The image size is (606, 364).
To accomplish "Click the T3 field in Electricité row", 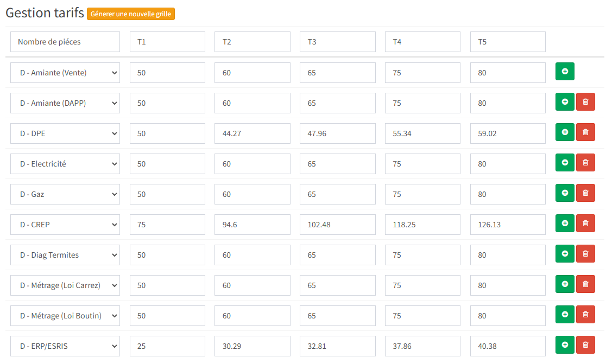I will (337, 164).
